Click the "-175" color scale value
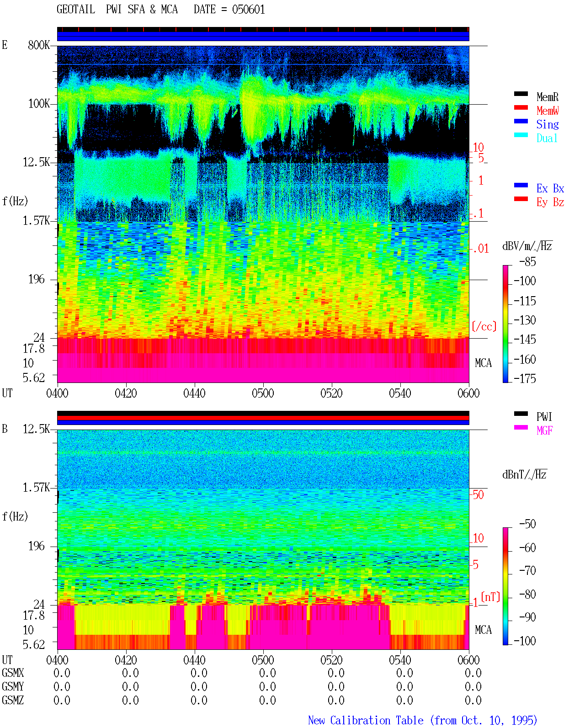This screenshot has width=585, height=728. pyautogui.click(x=525, y=379)
